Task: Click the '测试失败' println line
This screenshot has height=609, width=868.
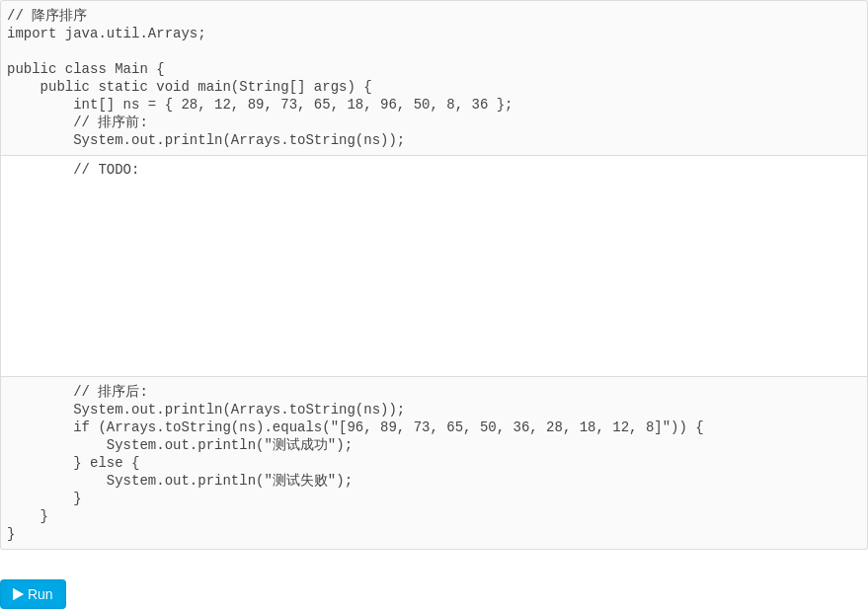Action: point(229,480)
